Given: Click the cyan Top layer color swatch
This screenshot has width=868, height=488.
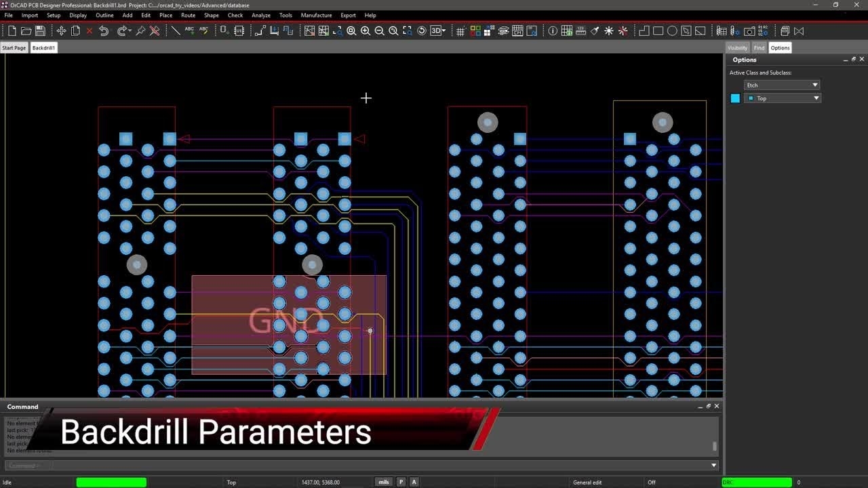Looking at the screenshot, I should pyautogui.click(x=735, y=98).
